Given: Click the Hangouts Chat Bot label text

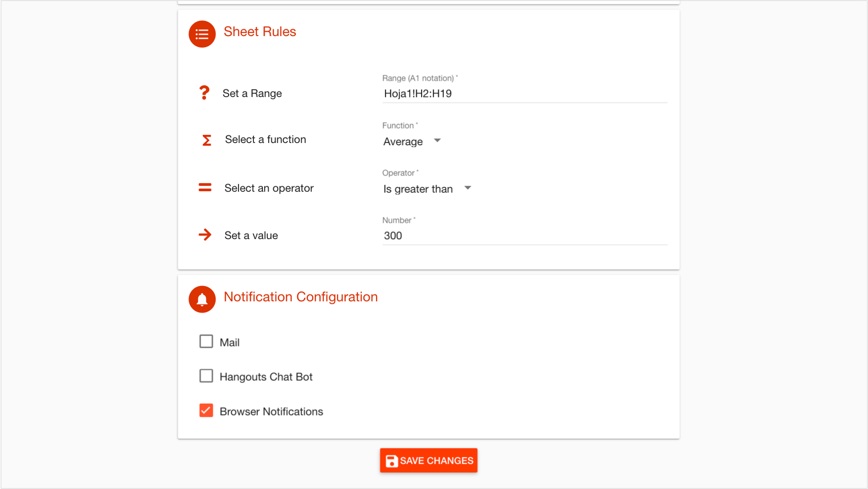Looking at the screenshot, I should point(266,377).
